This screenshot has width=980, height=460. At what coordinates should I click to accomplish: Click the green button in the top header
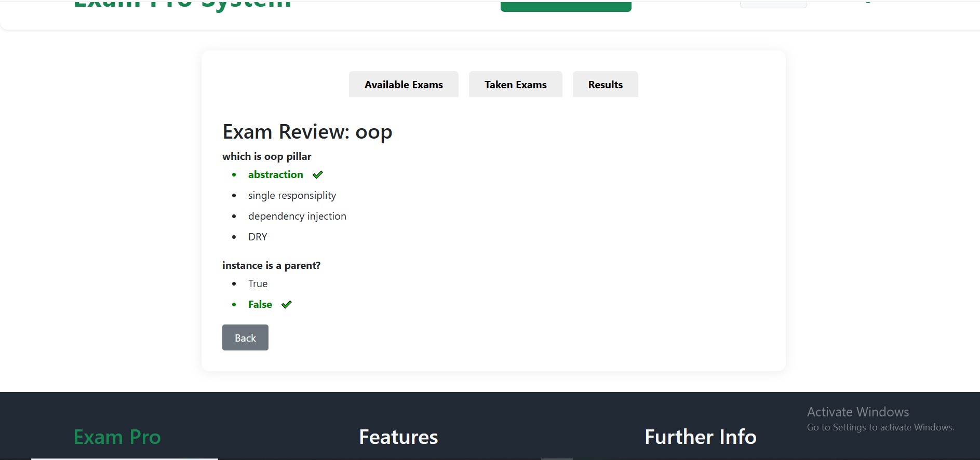pos(566,6)
